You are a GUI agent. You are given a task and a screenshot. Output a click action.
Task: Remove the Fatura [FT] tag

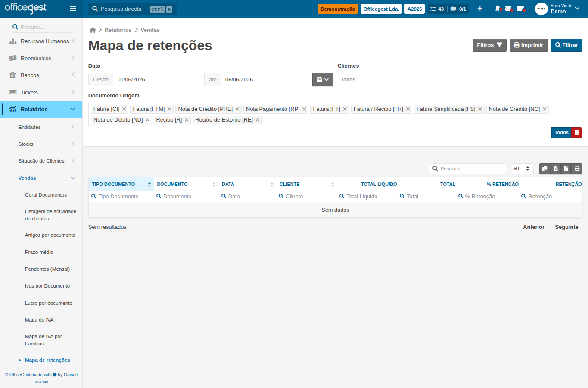click(345, 109)
